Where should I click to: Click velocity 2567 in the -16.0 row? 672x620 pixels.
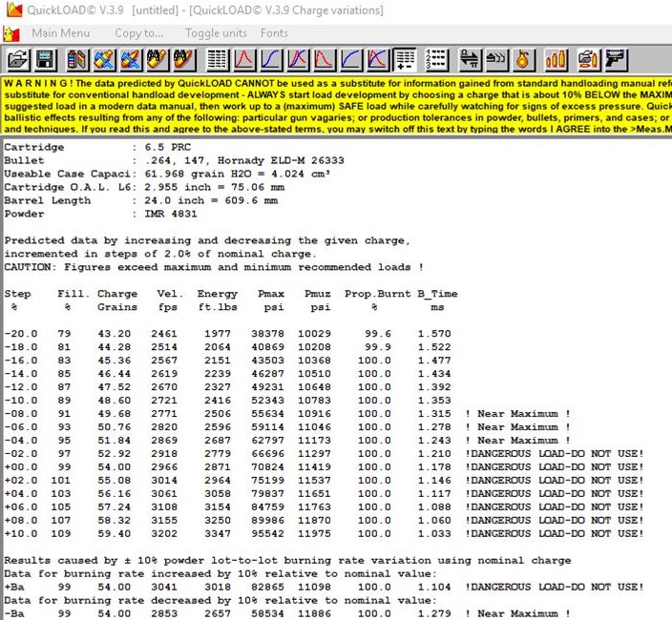click(164, 361)
